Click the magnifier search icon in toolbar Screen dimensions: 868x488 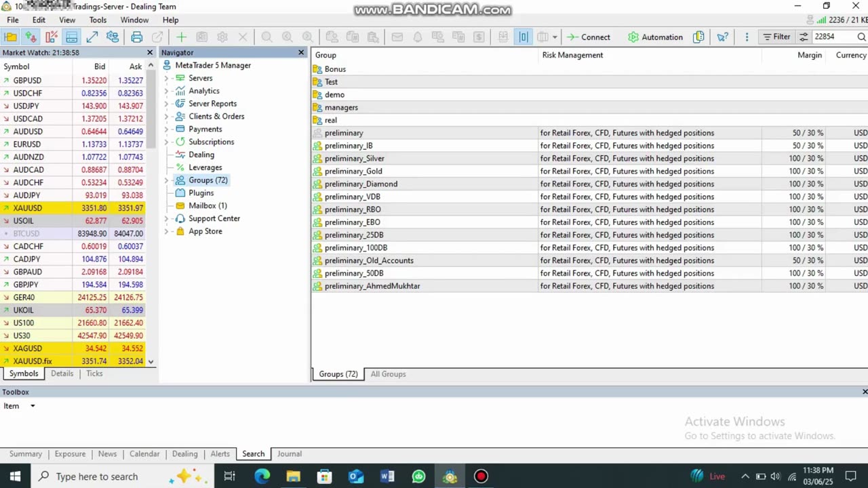[862, 37]
